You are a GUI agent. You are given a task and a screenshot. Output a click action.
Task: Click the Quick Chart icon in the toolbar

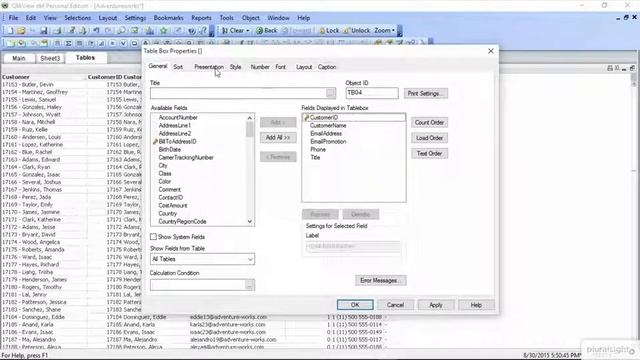150,31
